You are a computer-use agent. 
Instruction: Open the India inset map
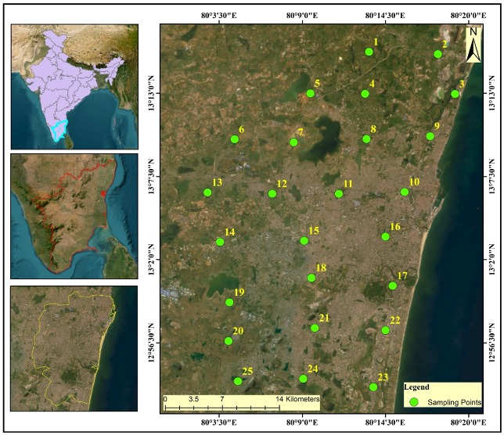click(x=74, y=86)
